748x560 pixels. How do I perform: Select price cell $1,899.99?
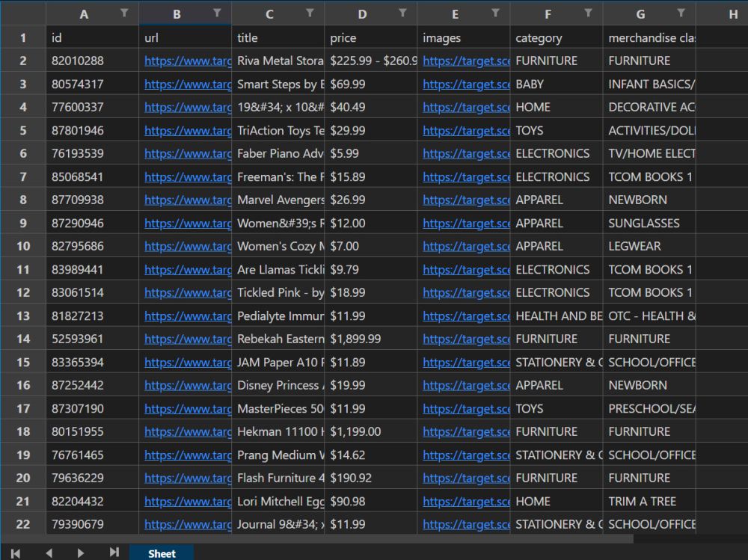point(371,339)
